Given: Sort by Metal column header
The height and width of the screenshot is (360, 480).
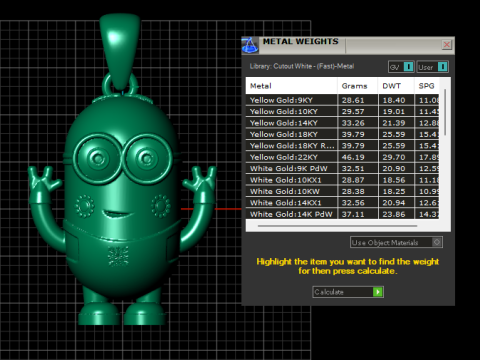Looking at the screenshot, I should (291, 86).
